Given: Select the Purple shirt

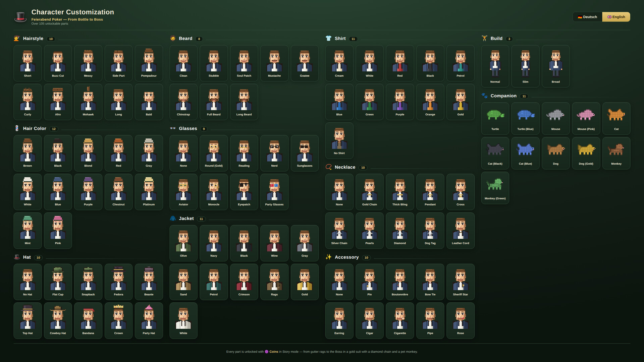Looking at the screenshot, I should tap(400, 102).
